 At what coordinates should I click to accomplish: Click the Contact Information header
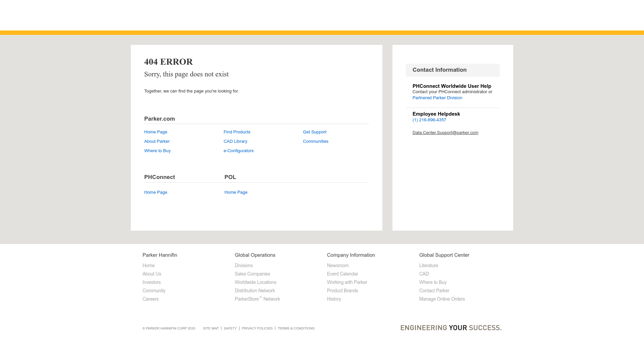tap(453, 70)
